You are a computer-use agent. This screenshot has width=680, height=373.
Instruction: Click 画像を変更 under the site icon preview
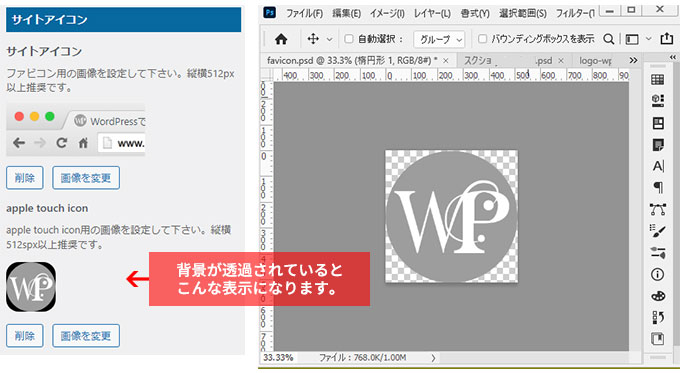(x=86, y=178)
